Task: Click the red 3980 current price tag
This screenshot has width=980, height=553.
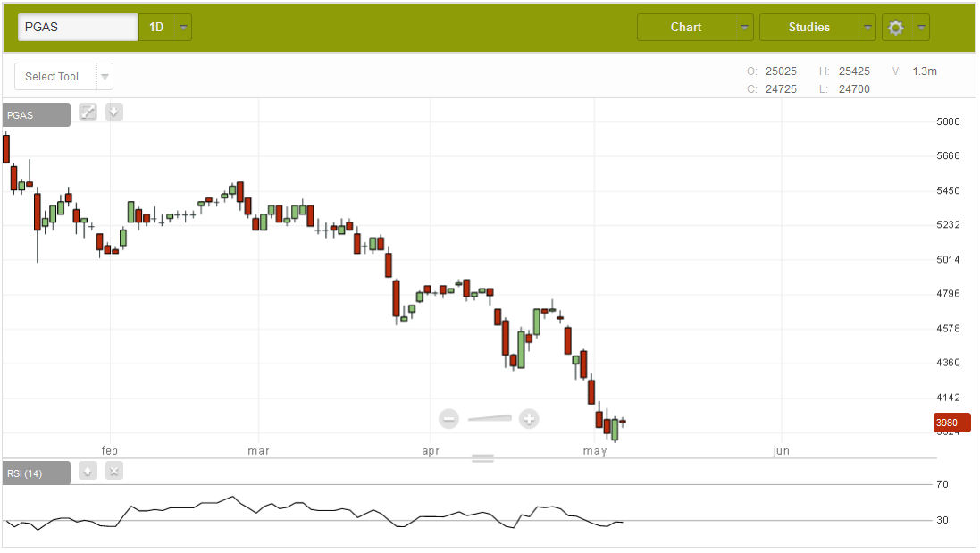Action: click(951, 423)
